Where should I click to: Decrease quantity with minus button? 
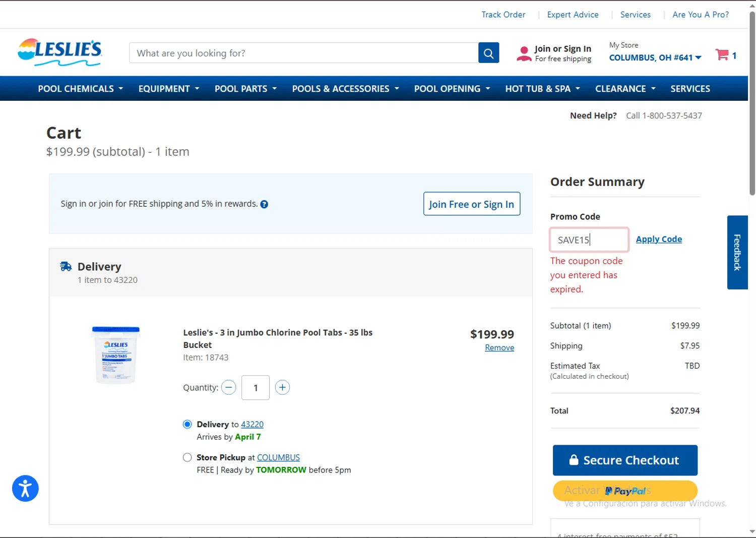(x=229, y=387)
